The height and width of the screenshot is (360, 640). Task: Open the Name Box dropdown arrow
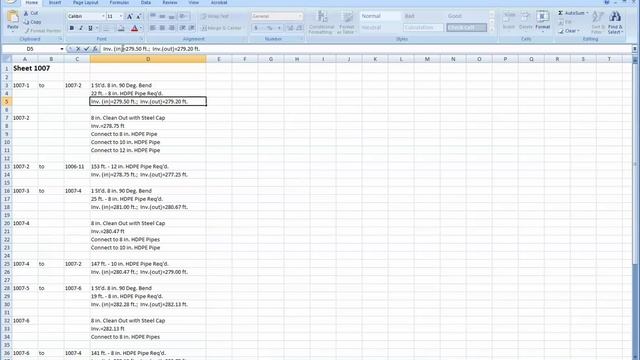[x=62, y=49]
